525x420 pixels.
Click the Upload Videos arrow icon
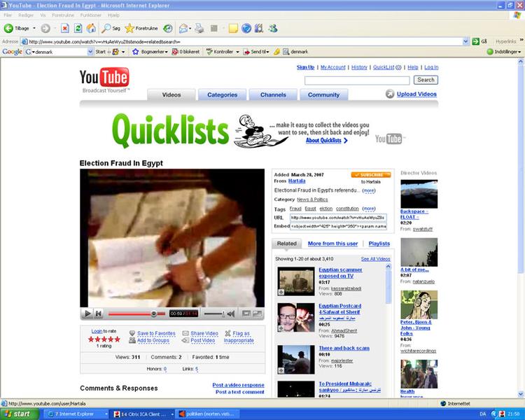click(x=390, y=94)
